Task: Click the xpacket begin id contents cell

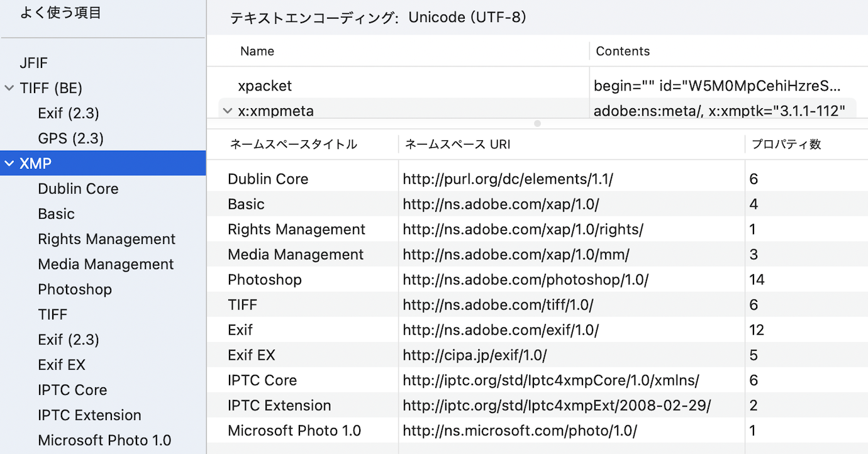Action: pos(717,86)
